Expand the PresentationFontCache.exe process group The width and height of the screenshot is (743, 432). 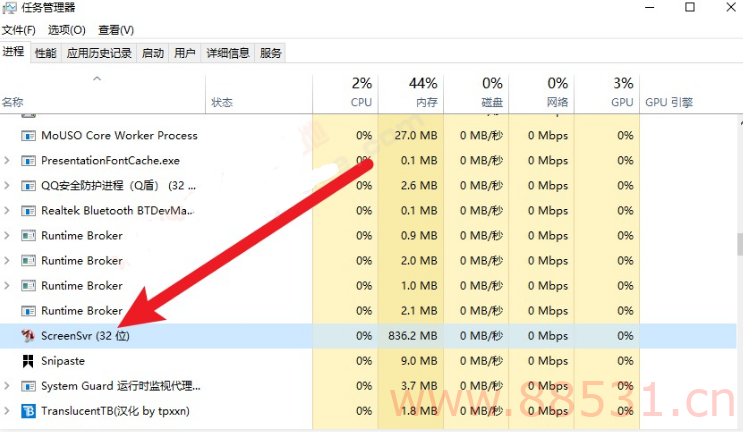(x=7, y=161)
